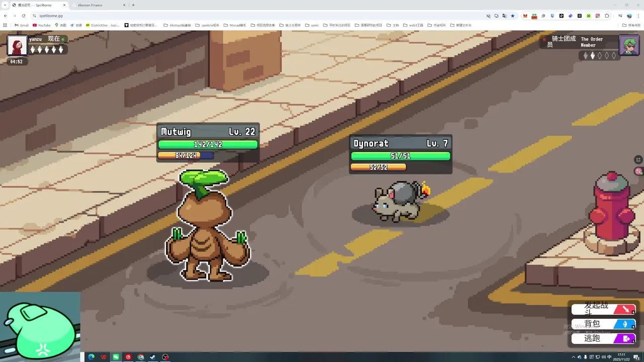Click the browser Forward arrow
Viewport: 644px width, 362px height.
[x=14, y=16]
